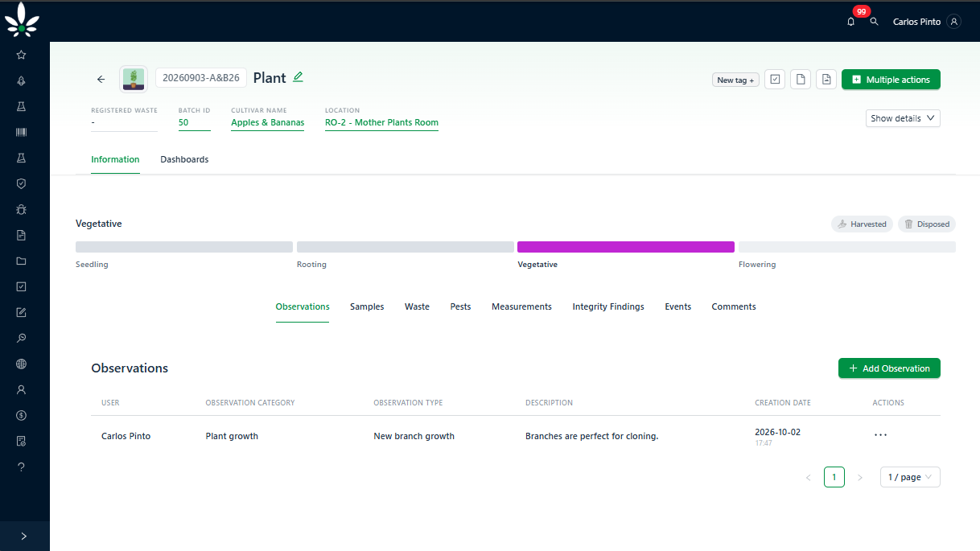Edit the plant name with the pencil icon

(x=298, y=77)
